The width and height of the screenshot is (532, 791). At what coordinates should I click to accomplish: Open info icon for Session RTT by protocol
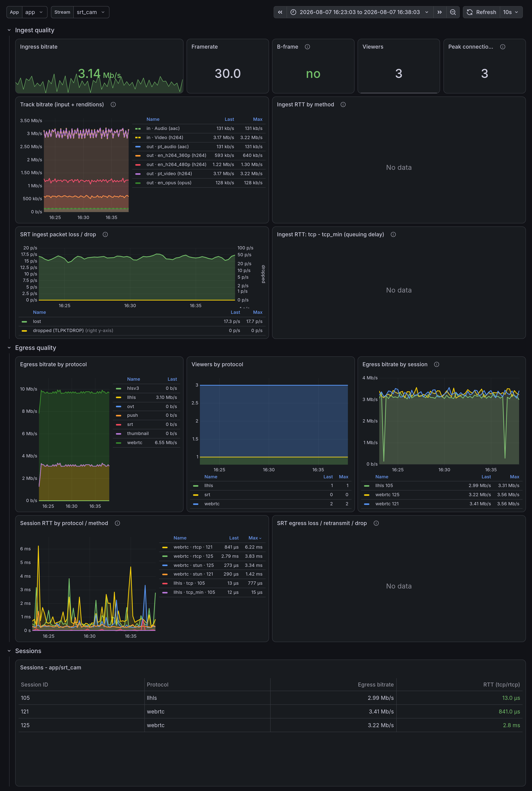tap(117, 523)
